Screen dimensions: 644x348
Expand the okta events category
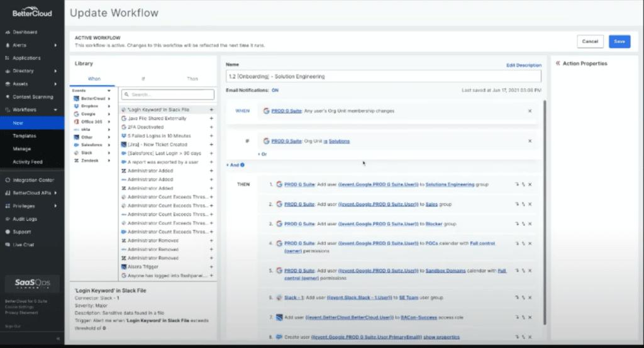[109, 130]
